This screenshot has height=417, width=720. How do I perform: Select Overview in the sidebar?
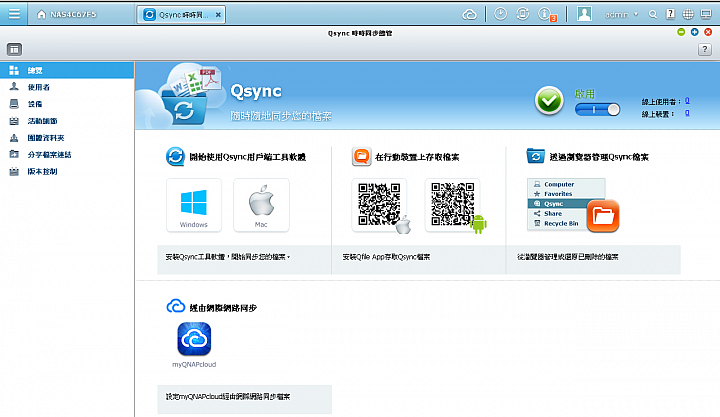coord(67,70)
